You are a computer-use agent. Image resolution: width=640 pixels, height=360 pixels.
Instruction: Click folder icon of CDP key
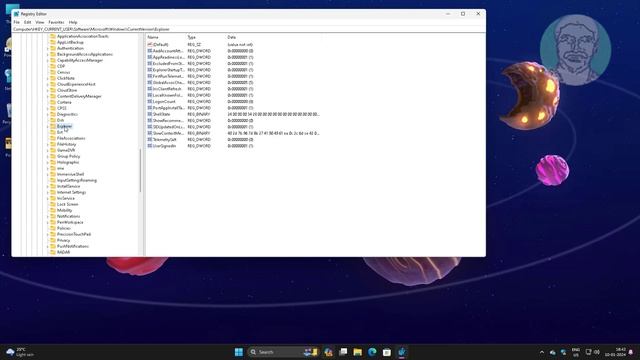(53, 66)
